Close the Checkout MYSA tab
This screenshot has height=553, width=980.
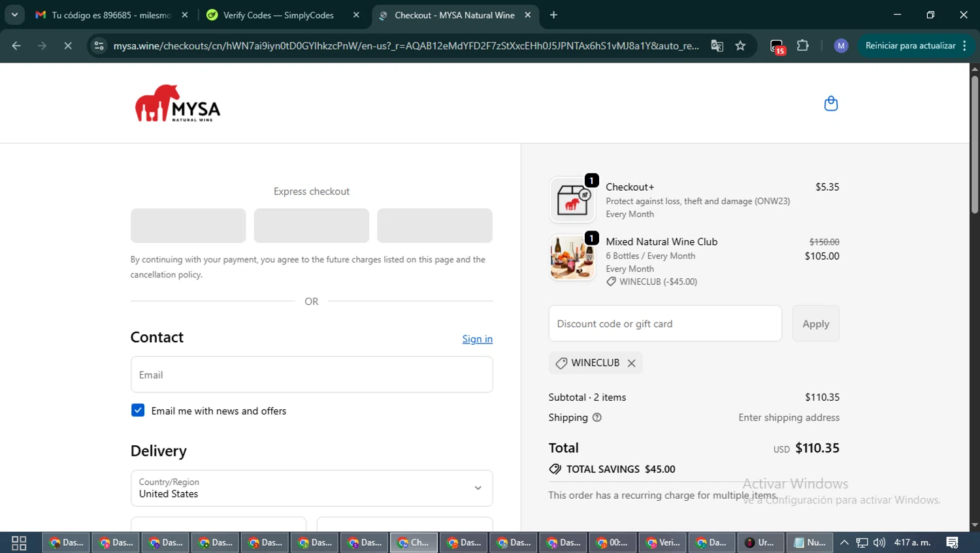coord(527,15)
